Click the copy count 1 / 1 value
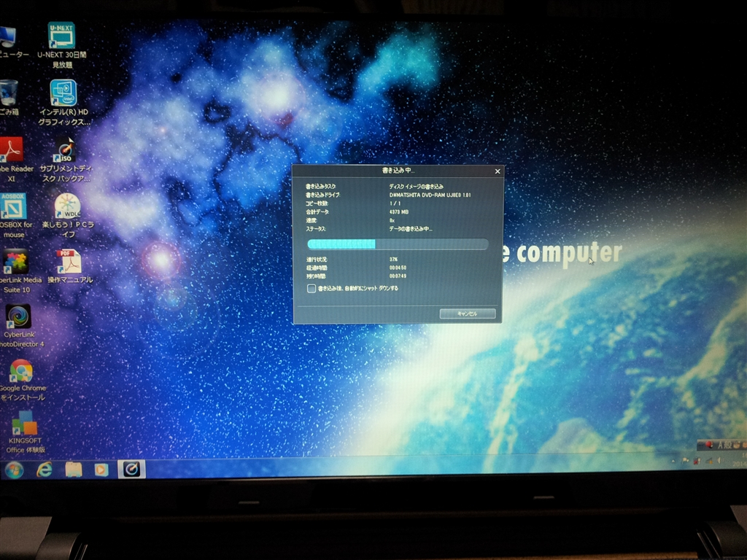Screen dimensions: 747x560 [395, 203]
